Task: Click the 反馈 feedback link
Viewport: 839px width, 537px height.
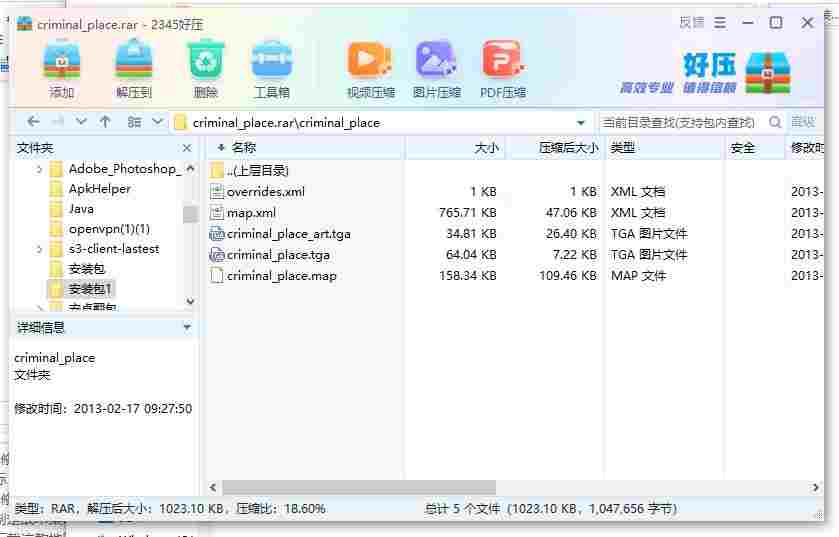Action: pos(691,22)
